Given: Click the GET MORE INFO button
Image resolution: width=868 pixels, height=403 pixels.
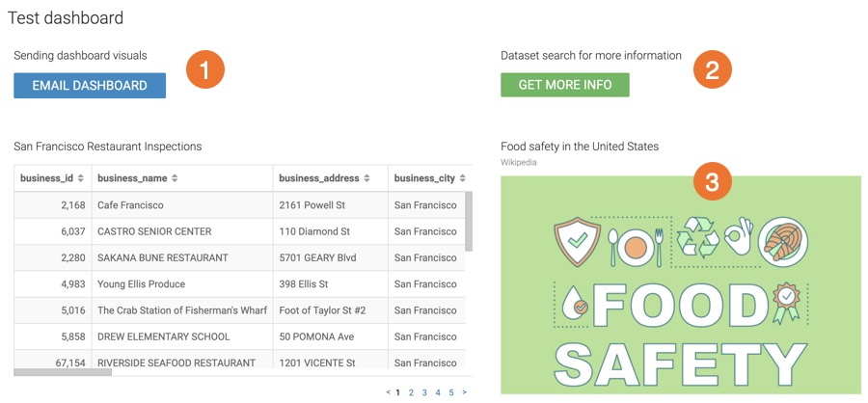Looking at the screenshot, I should tap(564, 85).
